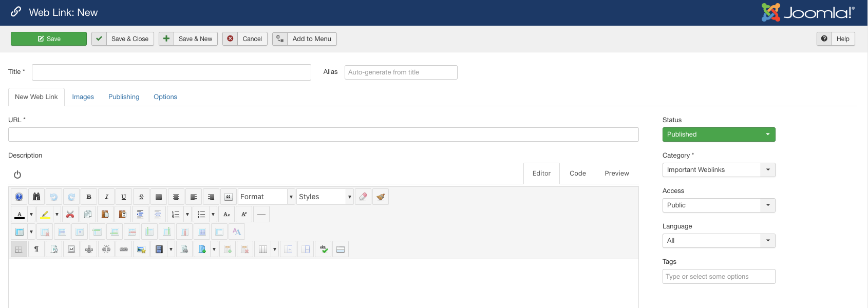Click the Cancel button
868x308 pixels.
tap(245, 39)
